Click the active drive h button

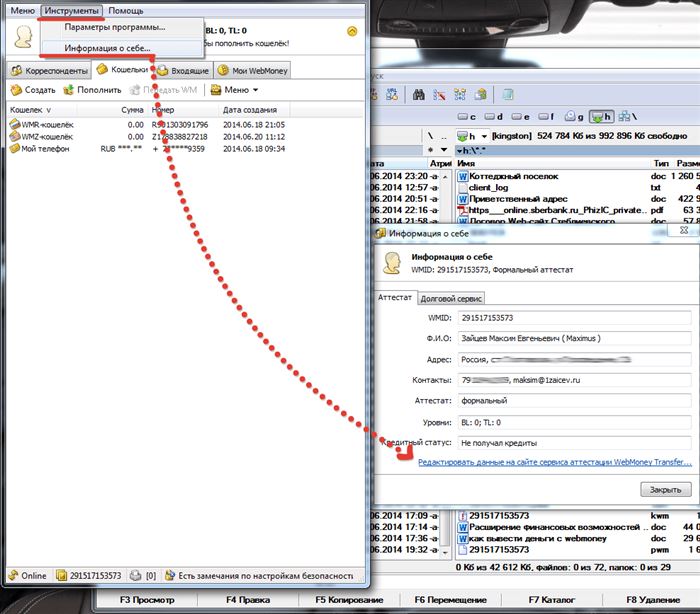(601, 117)
